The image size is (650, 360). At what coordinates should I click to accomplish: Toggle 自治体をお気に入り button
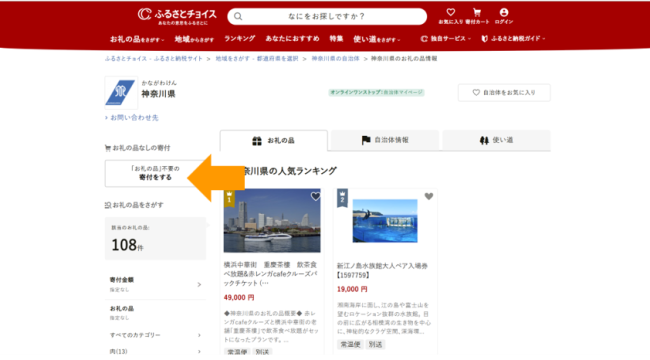pos(504,92)
